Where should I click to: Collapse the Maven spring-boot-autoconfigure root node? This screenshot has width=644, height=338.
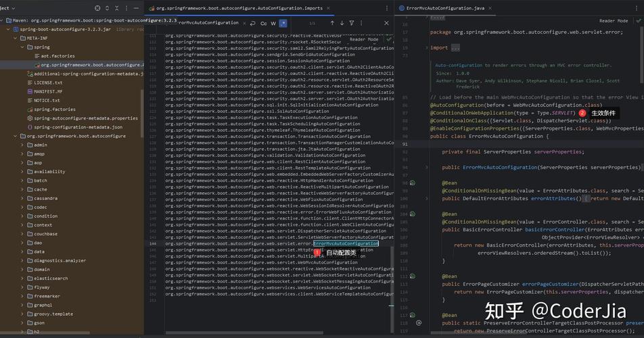(x=2, y=20)
